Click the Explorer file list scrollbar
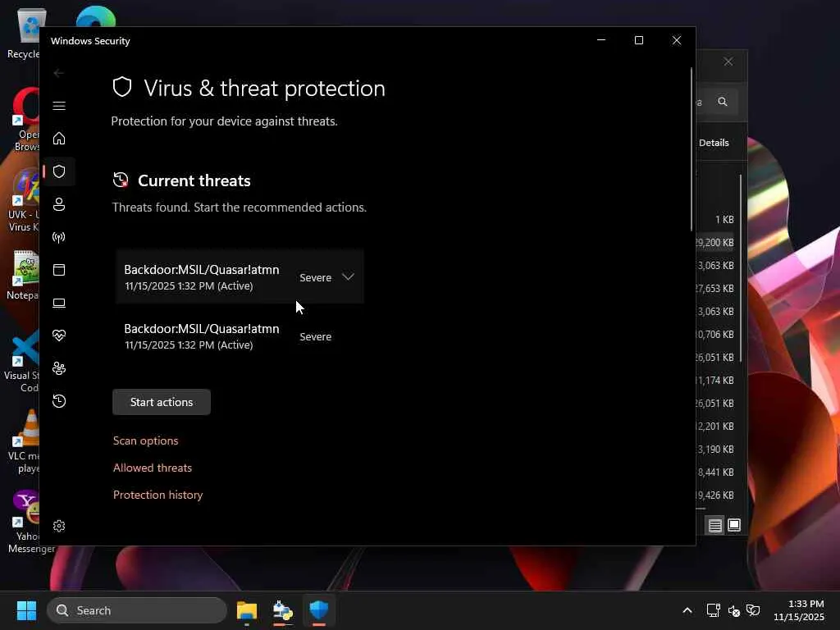Viewport: 840px width, 630px height. point(741,268)
